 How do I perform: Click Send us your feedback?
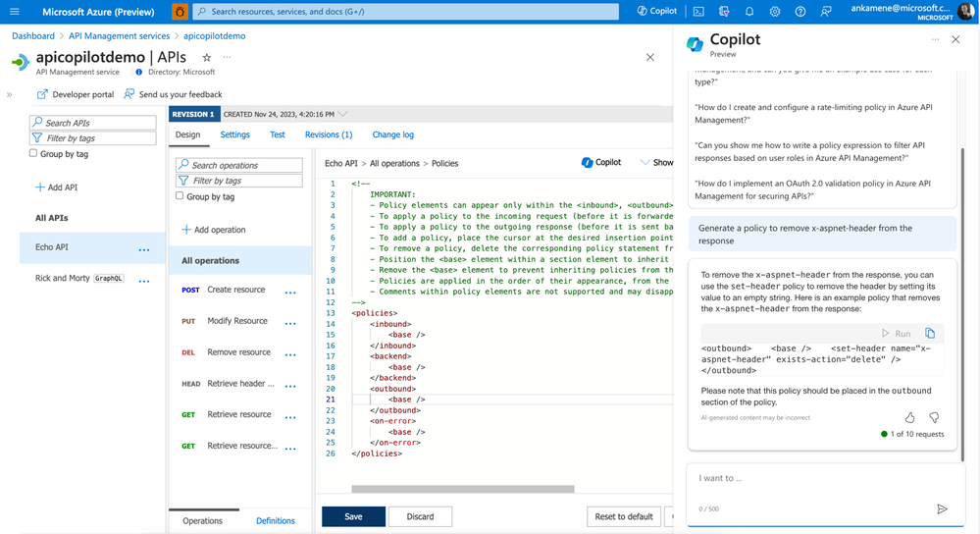click(x=173, y=94)
